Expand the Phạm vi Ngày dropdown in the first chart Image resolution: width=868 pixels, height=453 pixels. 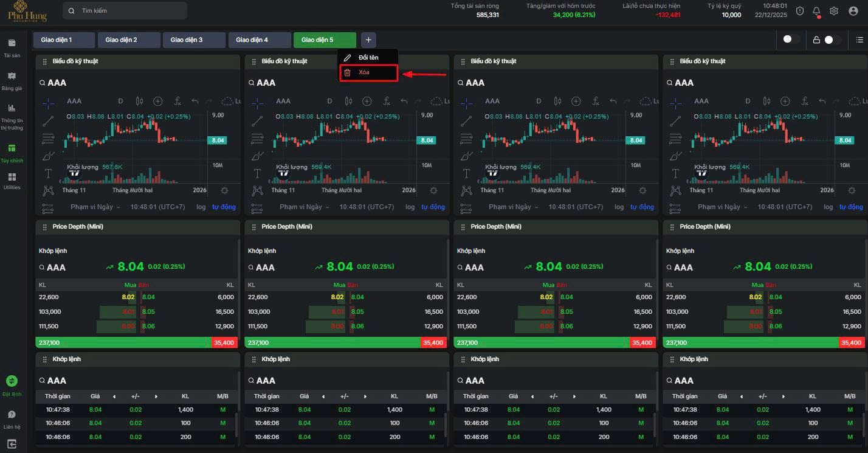[95, 207]
